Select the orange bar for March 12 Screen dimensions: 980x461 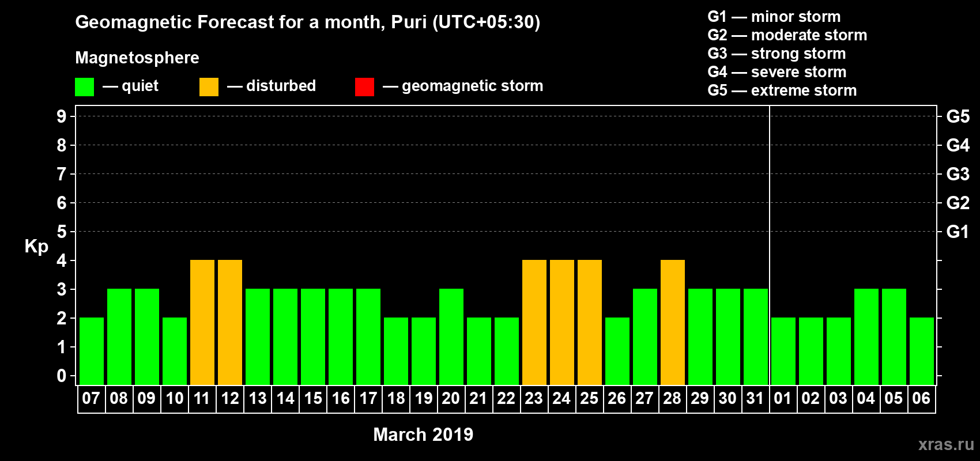[230, 322]
